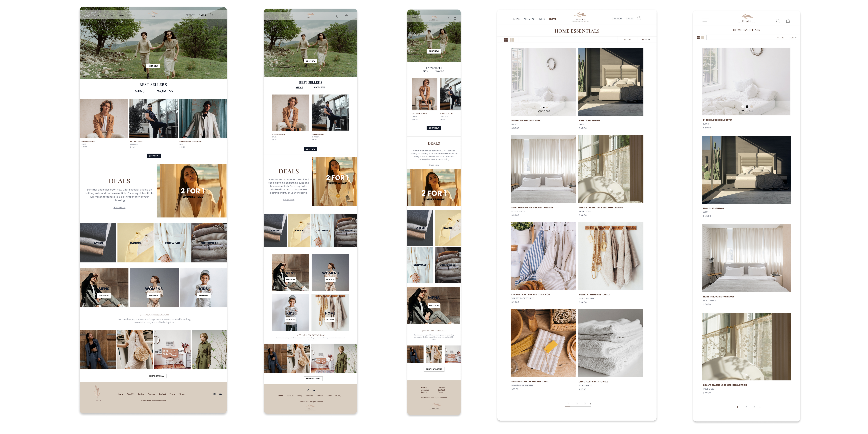
Task: Click search magnifier on mobile homepage mockup
Action: point(449,18)
